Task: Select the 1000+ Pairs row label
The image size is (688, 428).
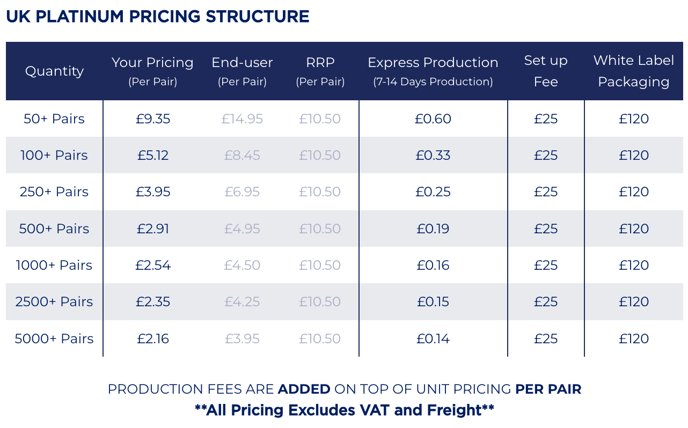Action: click(x=54, y=266)
